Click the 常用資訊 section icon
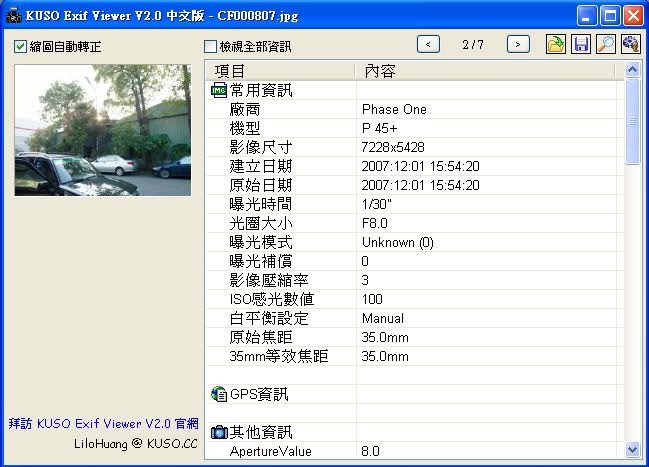 tap(219, 91)
